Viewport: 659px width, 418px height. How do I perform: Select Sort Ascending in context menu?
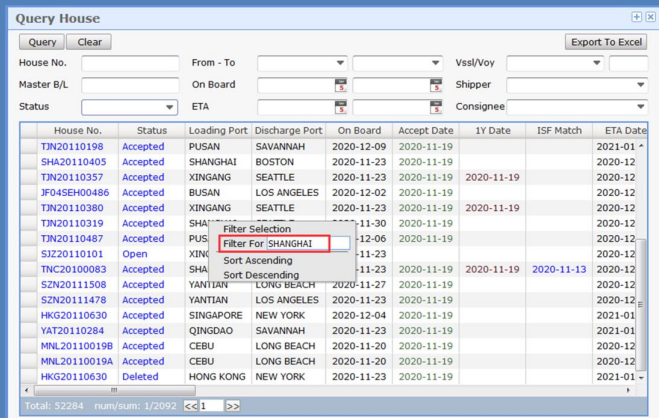pos(258,260)
